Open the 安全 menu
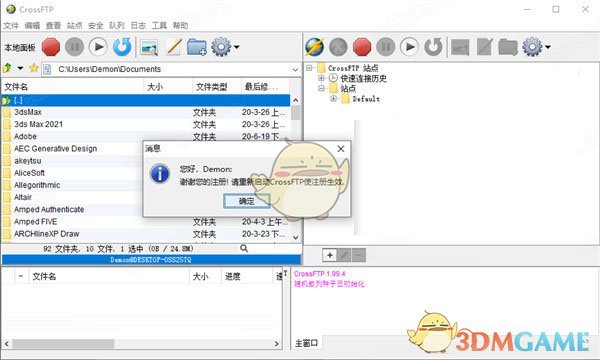 point(95,25)
